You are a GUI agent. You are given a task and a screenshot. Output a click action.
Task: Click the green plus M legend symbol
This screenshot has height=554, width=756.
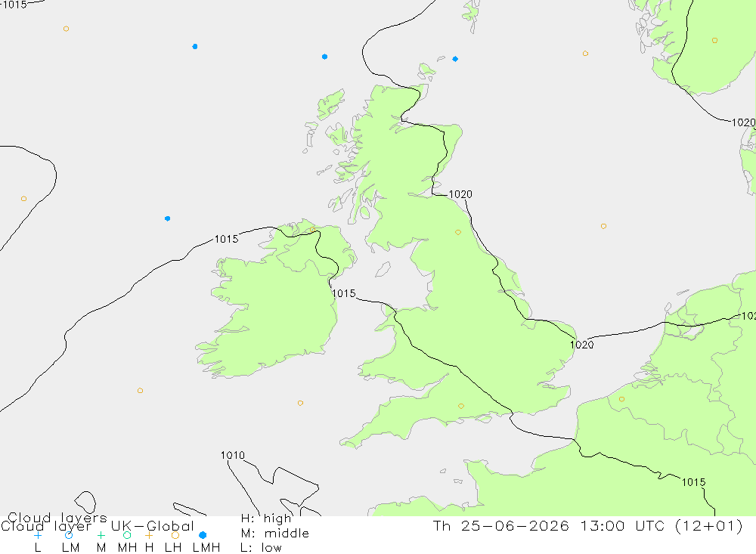(x=101, y=535)
